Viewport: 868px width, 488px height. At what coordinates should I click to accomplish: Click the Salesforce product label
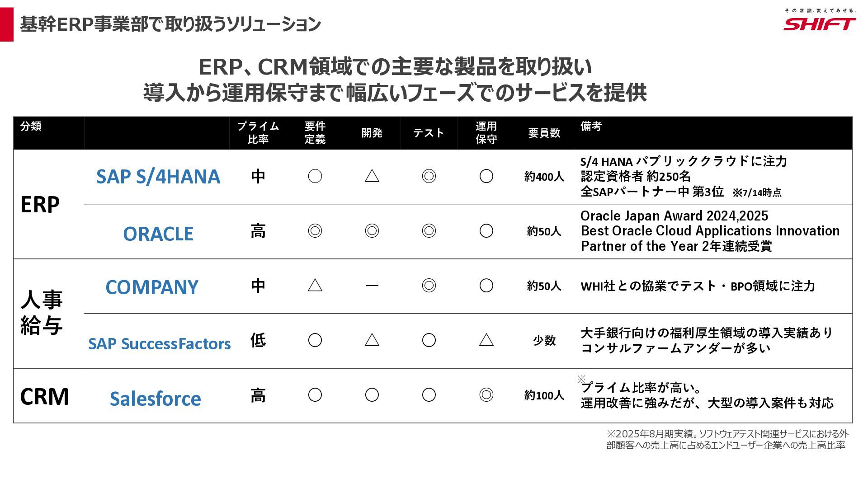click(155, 399)
